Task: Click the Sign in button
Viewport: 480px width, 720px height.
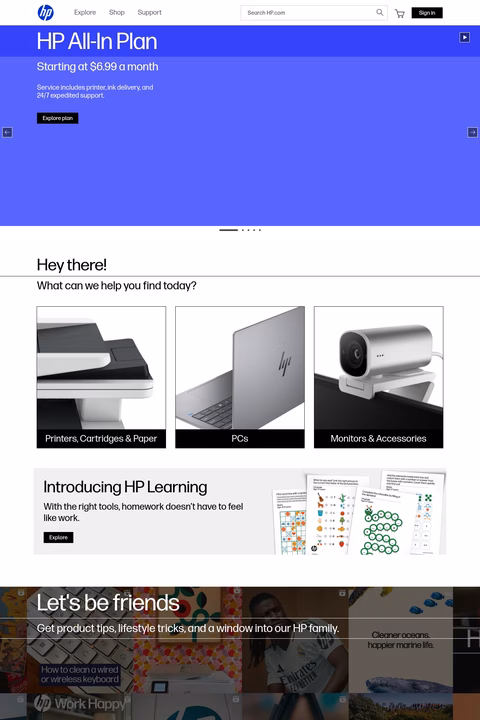Action: (x=427, y=13)
